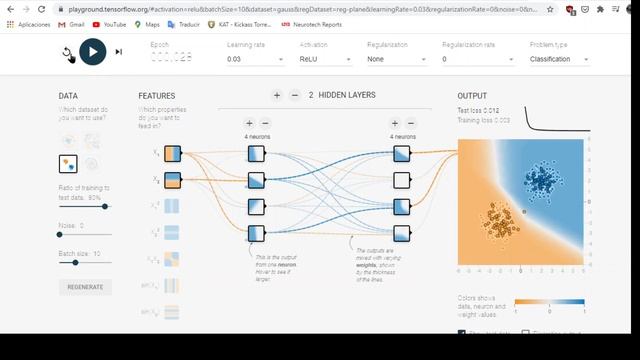Click the output decision boundary heatmap
This screenshot has width=640, height=360.
coord(521,202)
